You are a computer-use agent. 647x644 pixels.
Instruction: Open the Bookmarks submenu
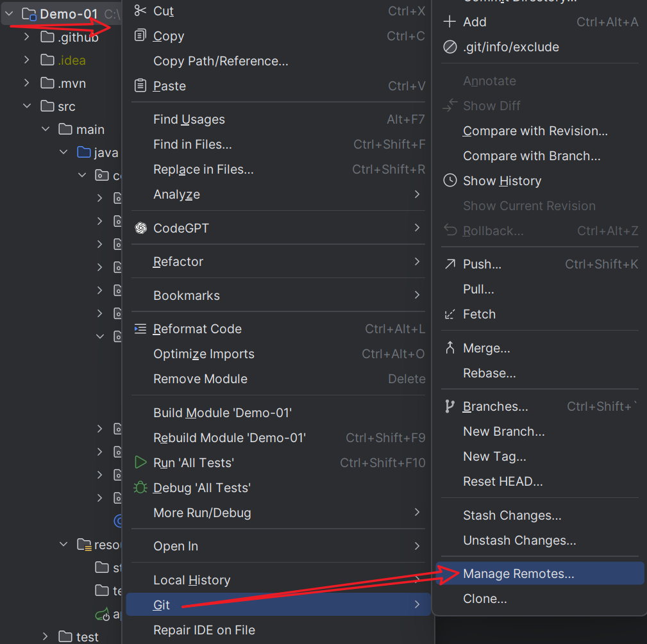(278, 295)
